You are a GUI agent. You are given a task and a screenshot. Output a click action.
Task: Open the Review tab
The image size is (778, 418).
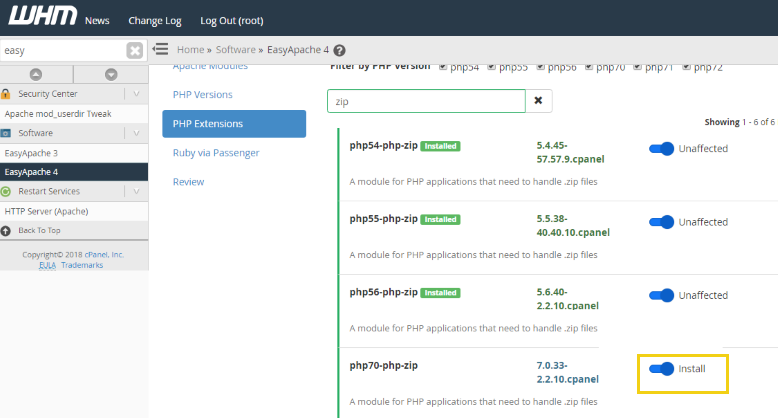[188, 182]
